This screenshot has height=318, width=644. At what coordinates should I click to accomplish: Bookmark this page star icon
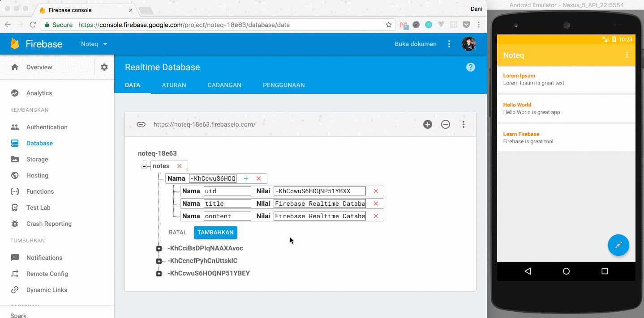tap(389, 25)
